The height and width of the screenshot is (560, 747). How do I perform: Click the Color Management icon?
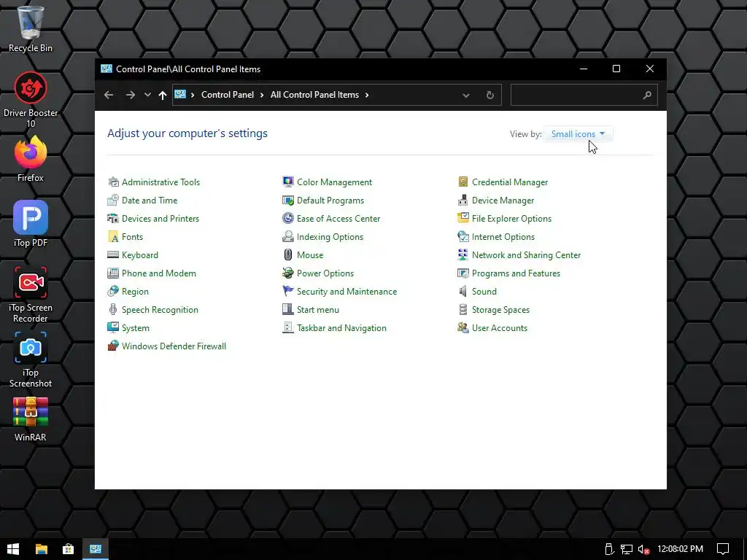[287, 182]
